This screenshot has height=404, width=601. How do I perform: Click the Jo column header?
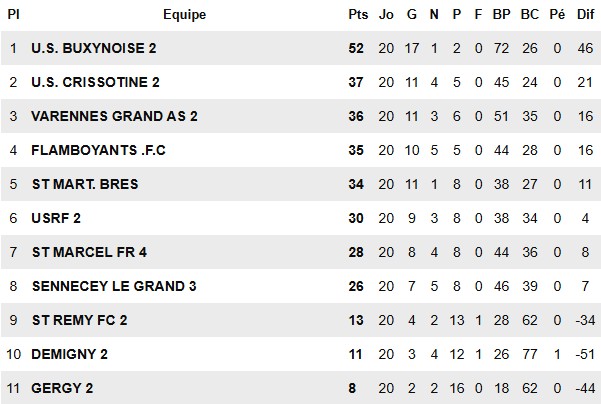386,15
